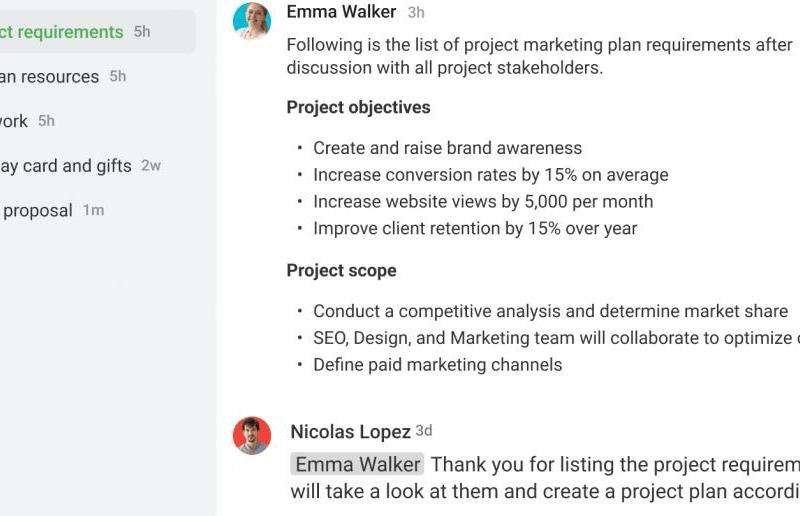800x516 pixels.
Task: Open Emma Walker's profile avatar
Action: point(252,20)
